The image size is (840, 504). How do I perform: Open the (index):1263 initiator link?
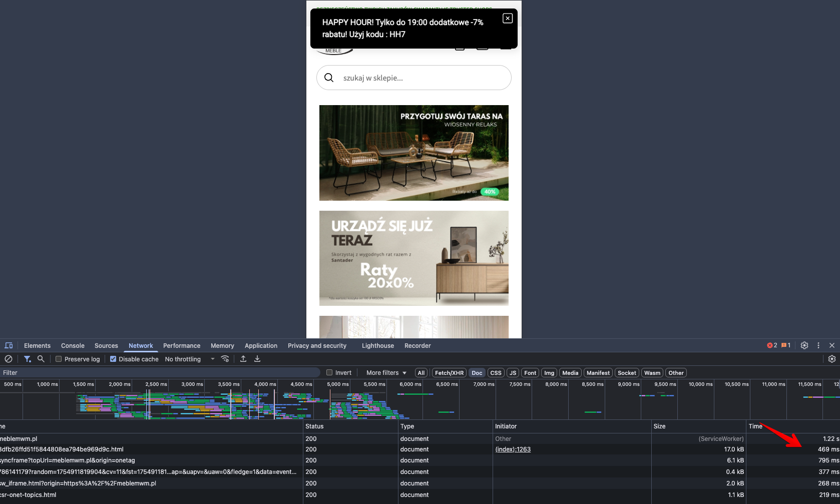[x=513, y=449]
